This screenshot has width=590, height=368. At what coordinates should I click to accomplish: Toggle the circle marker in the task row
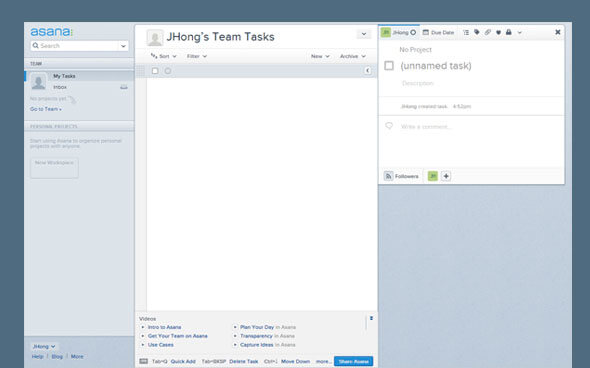(168, 71)
